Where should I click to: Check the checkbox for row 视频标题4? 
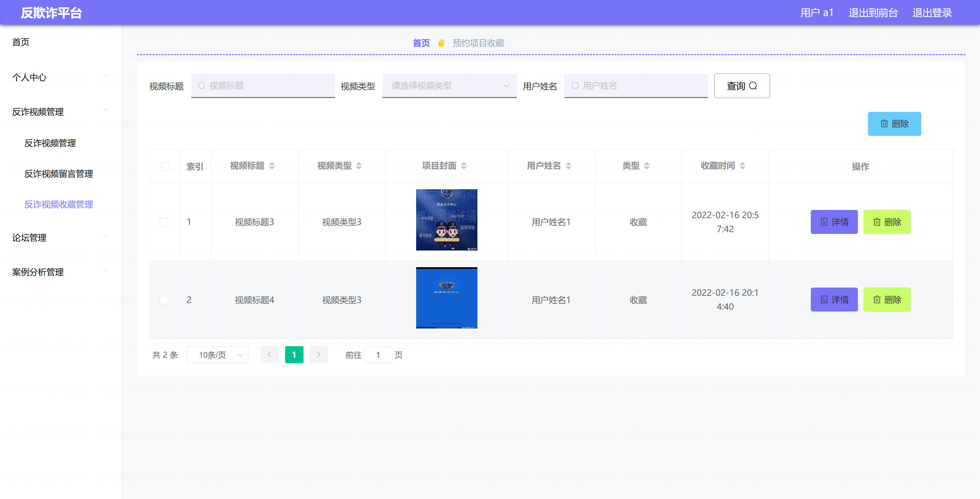pyautogui.click(x=164, y=300)
